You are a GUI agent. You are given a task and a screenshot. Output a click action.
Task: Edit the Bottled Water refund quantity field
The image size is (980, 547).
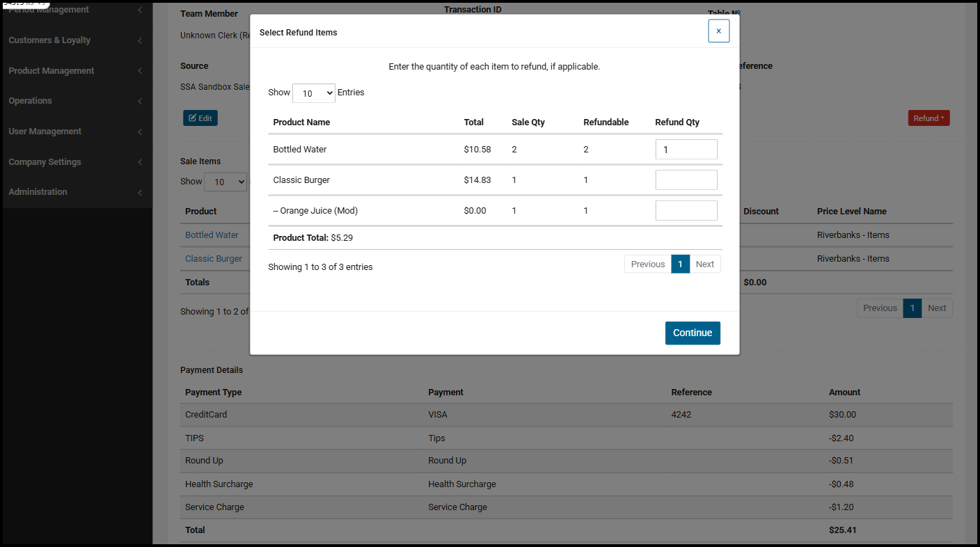coord(686,150)
